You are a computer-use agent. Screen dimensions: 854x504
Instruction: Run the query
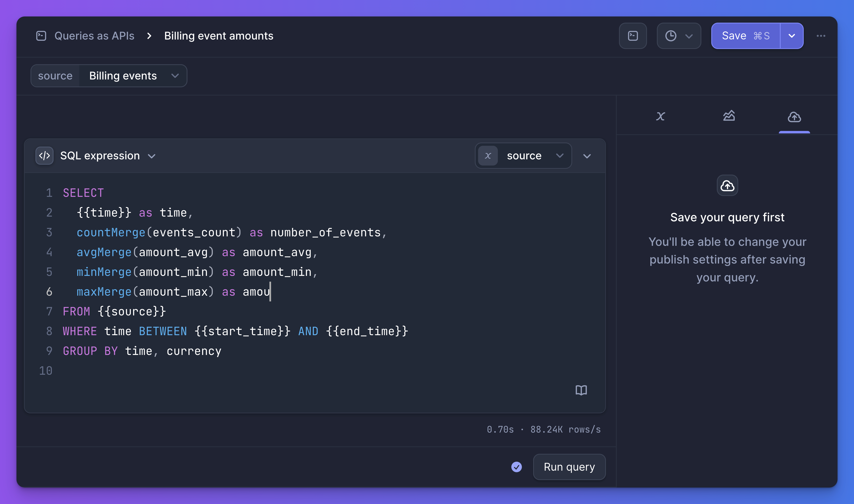569,467
